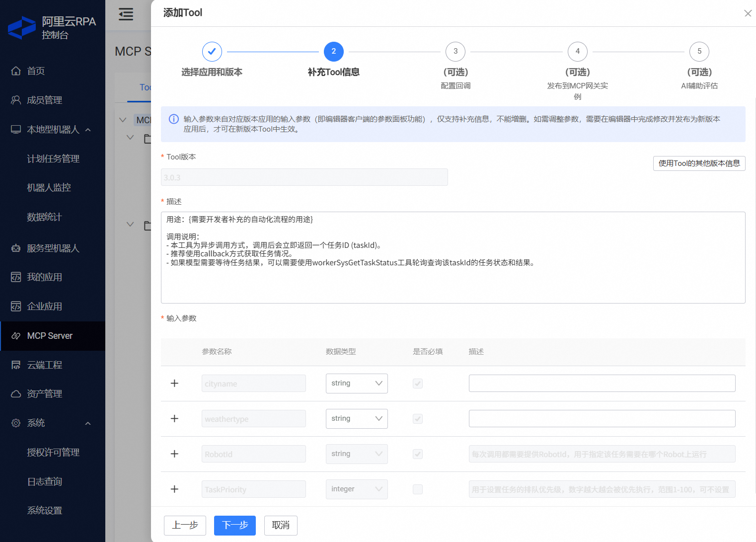
Task: Click the 参数名称 column header
Action: point(217,352)
